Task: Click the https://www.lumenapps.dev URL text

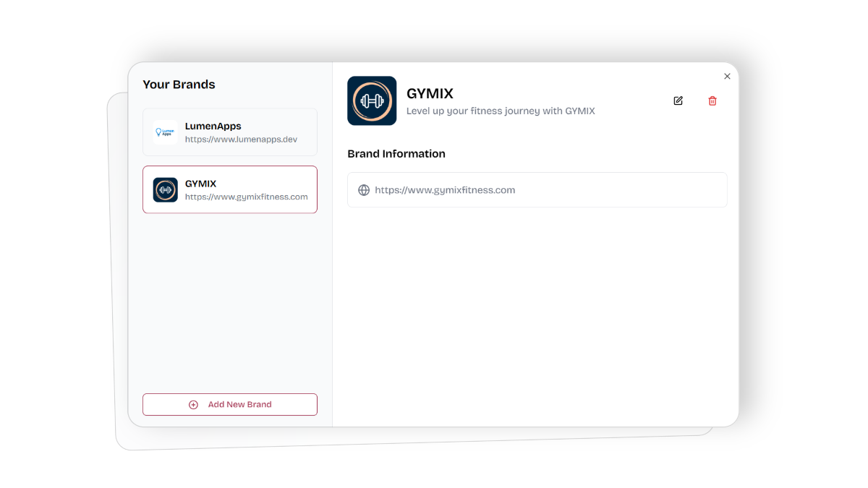Action: 241,140
